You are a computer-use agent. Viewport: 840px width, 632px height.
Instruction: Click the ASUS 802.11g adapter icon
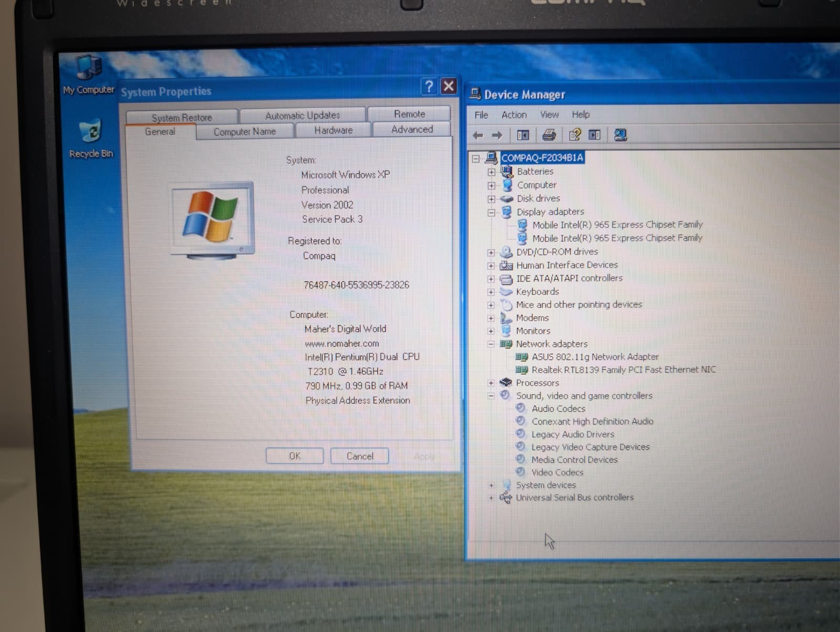(522, 357)
